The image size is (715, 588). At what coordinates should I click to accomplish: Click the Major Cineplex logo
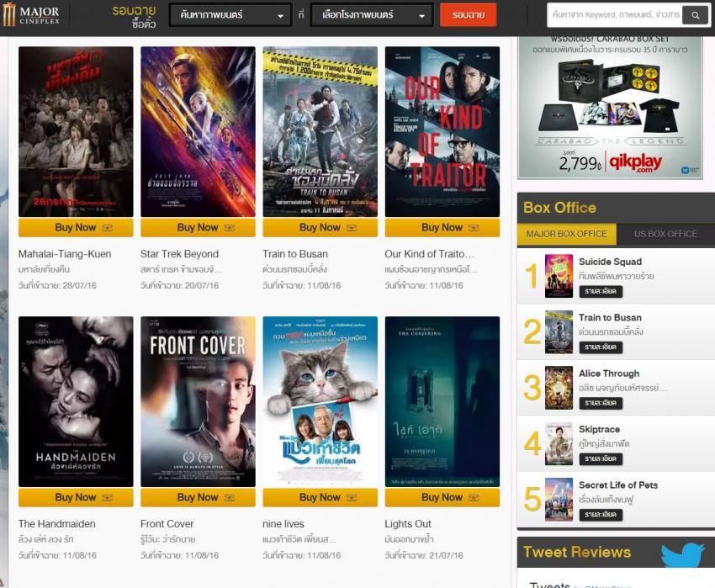tap(31, 15)
